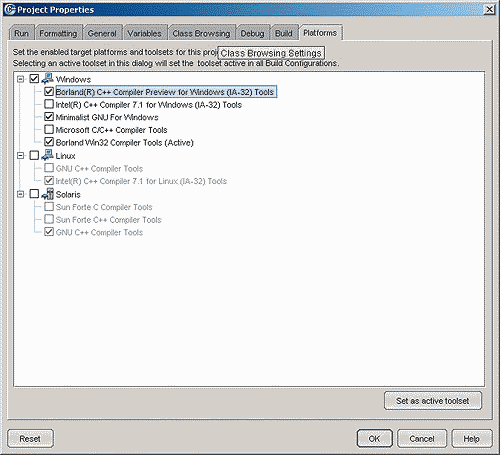Enable the Solaris platform checkbox
The width and height of the screenshot is (500, 455).
pos(34,194)
